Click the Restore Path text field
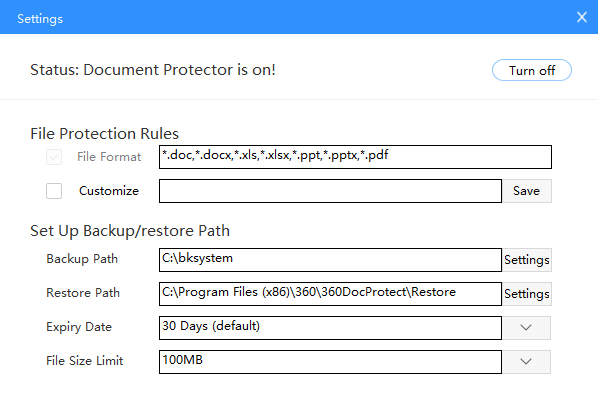Screen dimensions: 598x408 tap(330, 294)
